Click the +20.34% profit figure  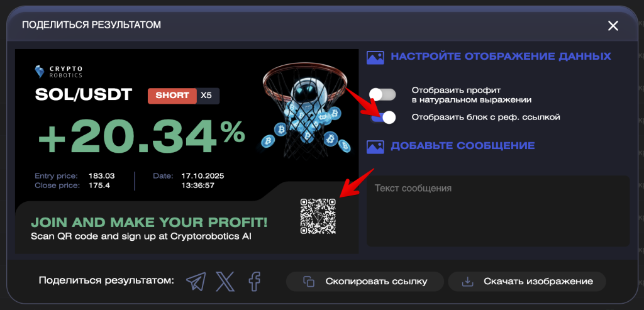[x=142, y=136]
